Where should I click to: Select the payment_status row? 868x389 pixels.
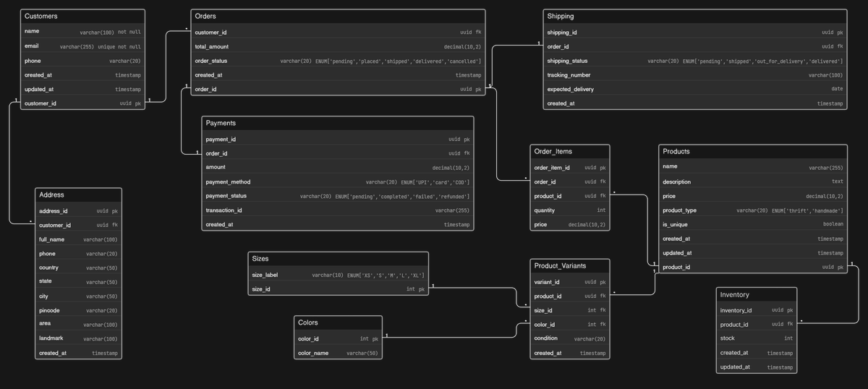pos(338,196)
